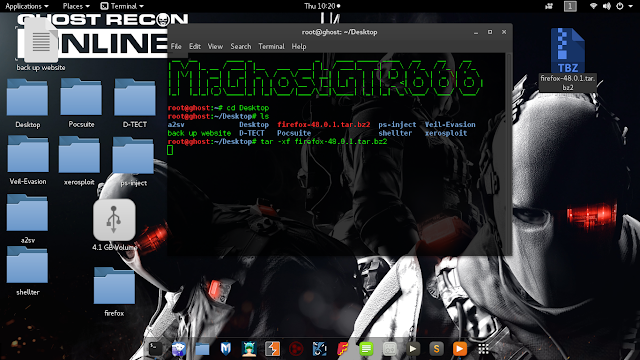Launch Metasploit from the dock
This screenshot has width=640, height=360.
coord(226,349)
